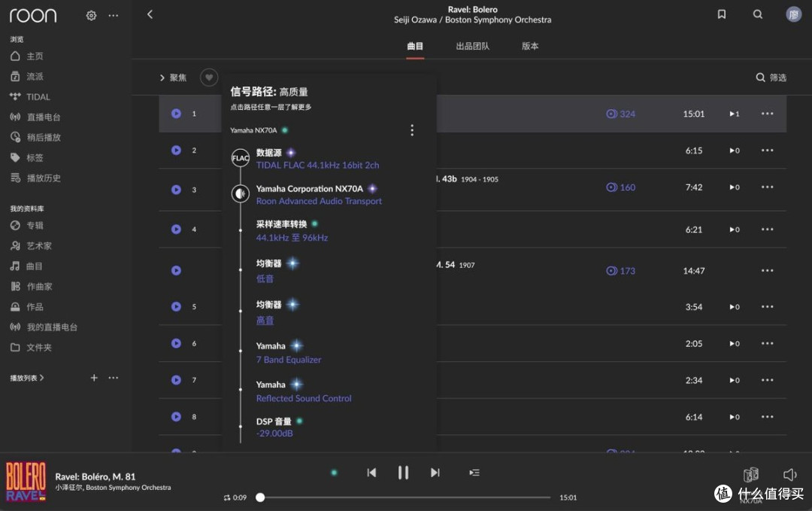Click the 324 listener count
Screen dimensions: 812x511
click(x=620, y=114)
